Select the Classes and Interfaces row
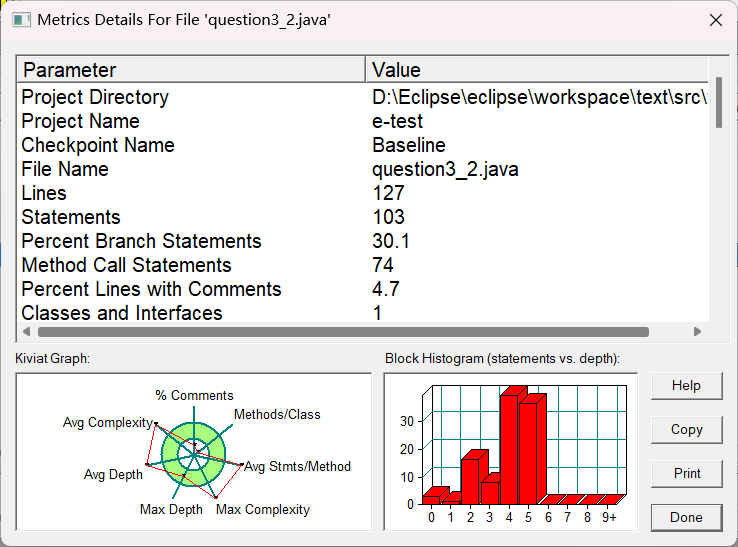The height and width of the screenshot is (547, 738). pos(362,313)
